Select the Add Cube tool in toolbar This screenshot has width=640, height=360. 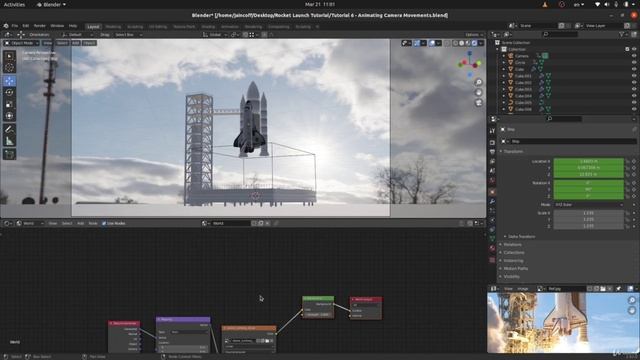pos(9,154)
